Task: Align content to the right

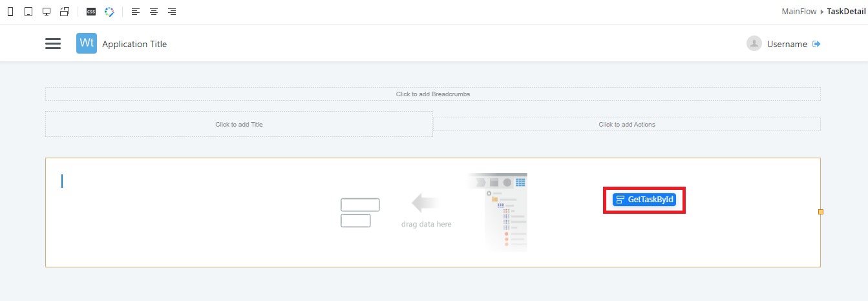Action: [172, 12]
